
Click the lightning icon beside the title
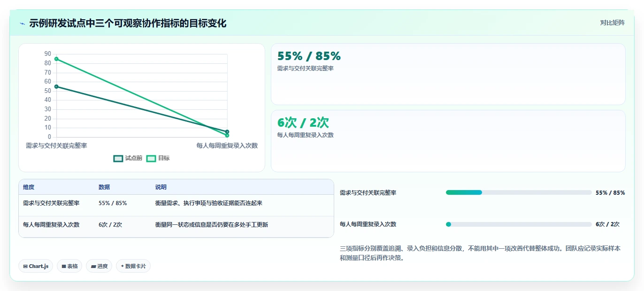pos(22,23)
